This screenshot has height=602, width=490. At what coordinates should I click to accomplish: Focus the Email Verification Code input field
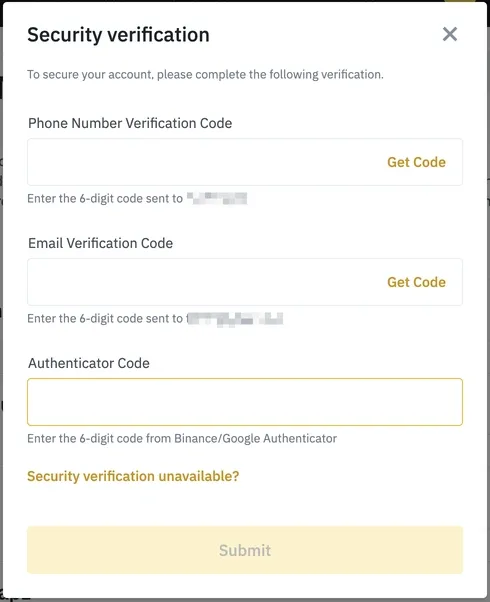245,282
